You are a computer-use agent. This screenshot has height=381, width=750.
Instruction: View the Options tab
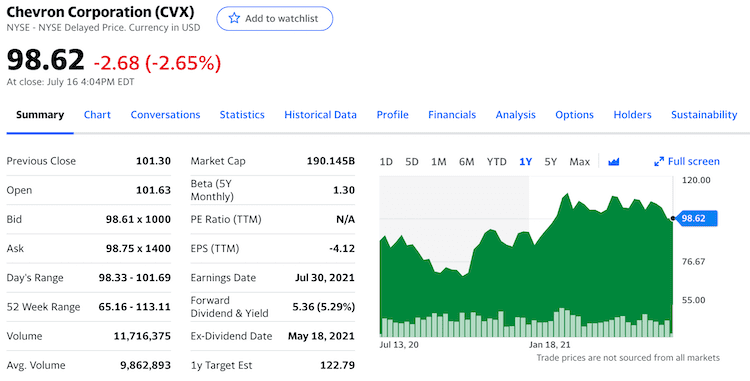click(x=574, y=115)
